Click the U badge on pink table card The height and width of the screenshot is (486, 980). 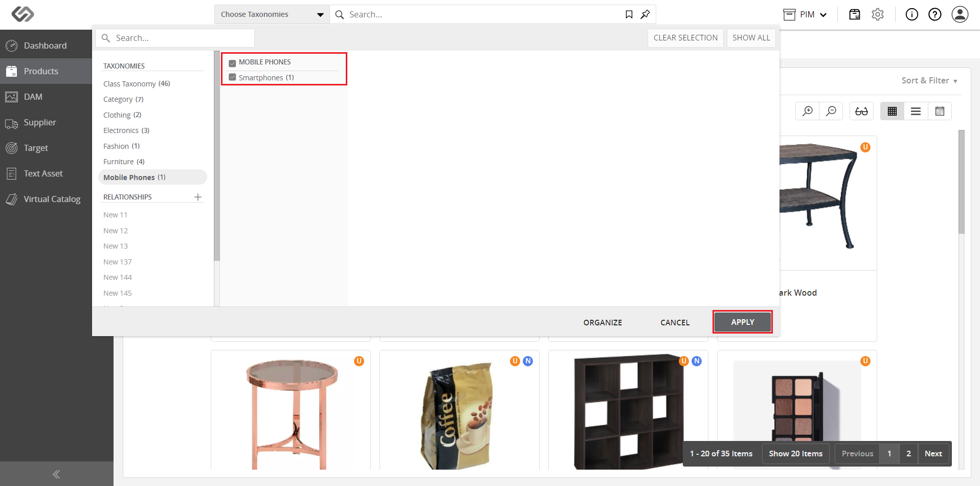(359, 361)
